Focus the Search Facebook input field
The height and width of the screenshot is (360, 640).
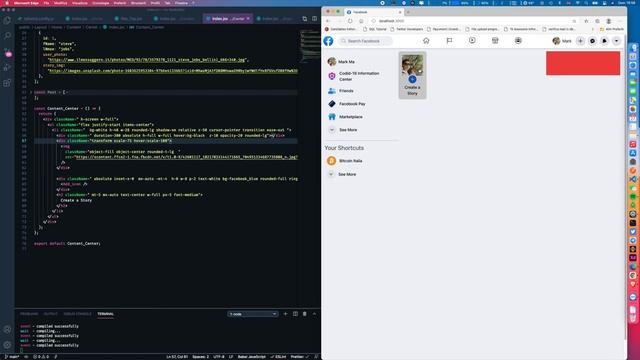365,41
